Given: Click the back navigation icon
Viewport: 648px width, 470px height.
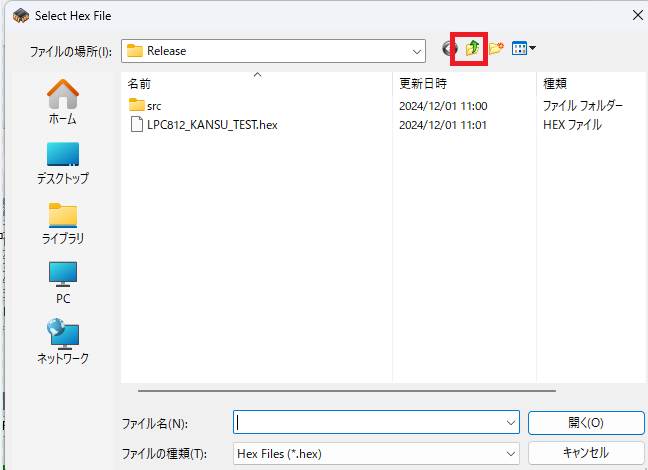Looking at the screenshot, I should click(449, 49).
